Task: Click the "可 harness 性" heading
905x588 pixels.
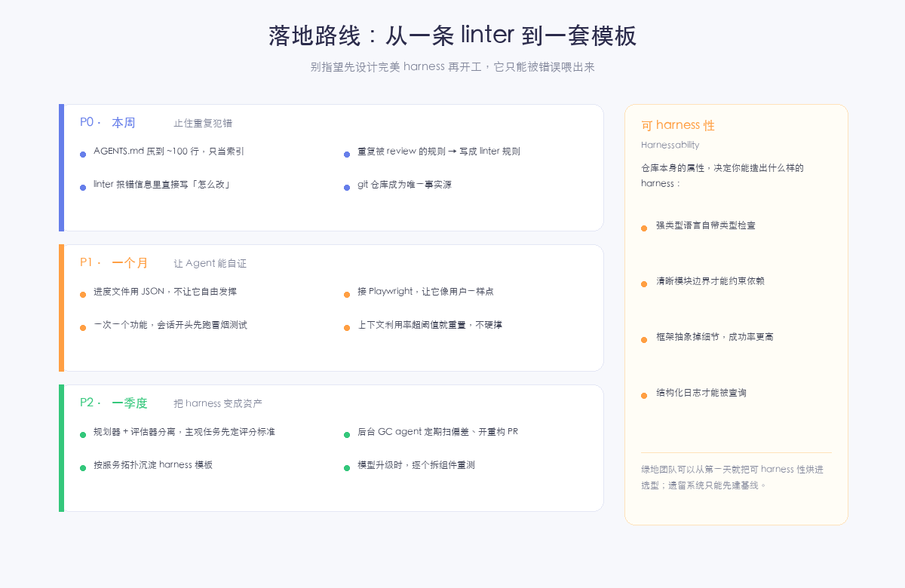Action: [x=678, y=125]
